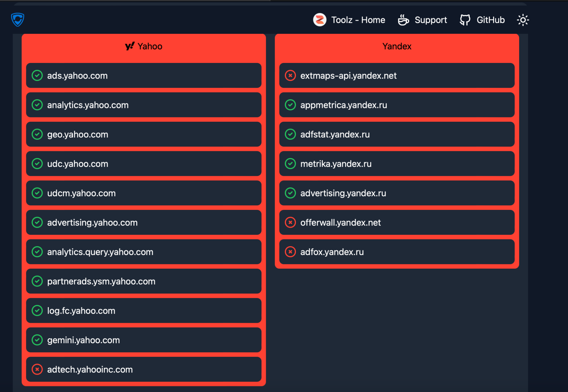
Task: Click green check icon beside partnerads.ysm.yahoo.com
Action: click(37, 281)
